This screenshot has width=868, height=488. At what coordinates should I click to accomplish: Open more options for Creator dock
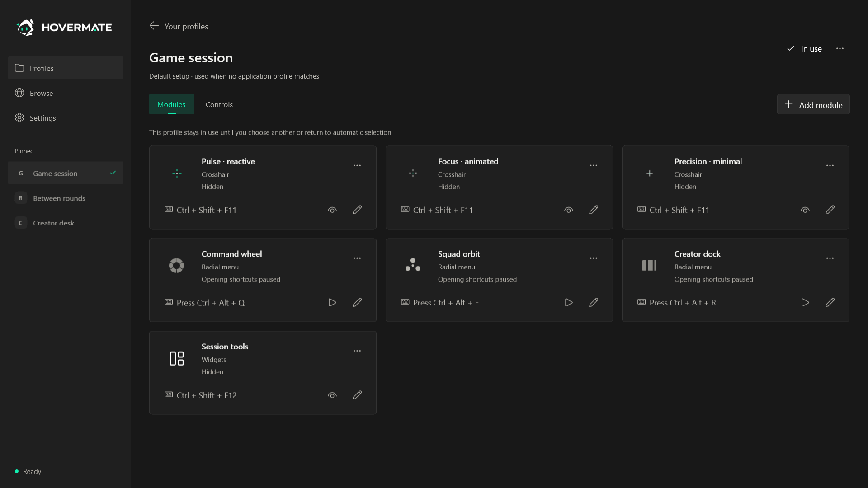(x=830, y=258)
